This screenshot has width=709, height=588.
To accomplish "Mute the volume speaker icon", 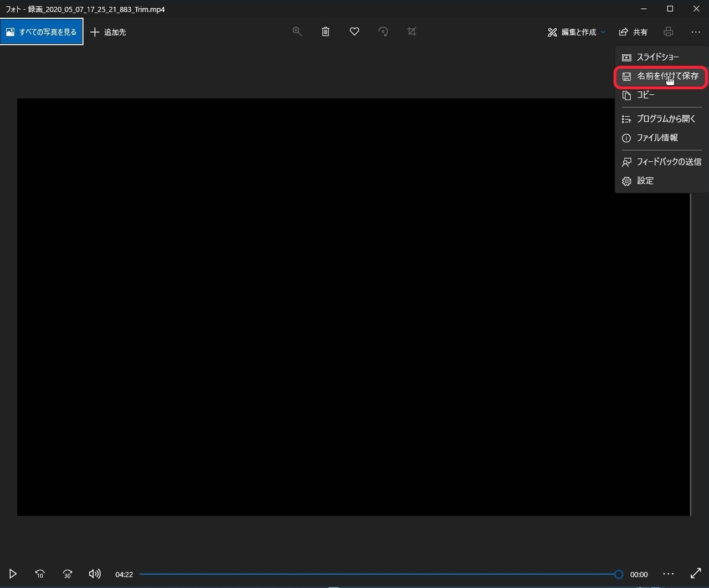I will (x=95, y=574).
